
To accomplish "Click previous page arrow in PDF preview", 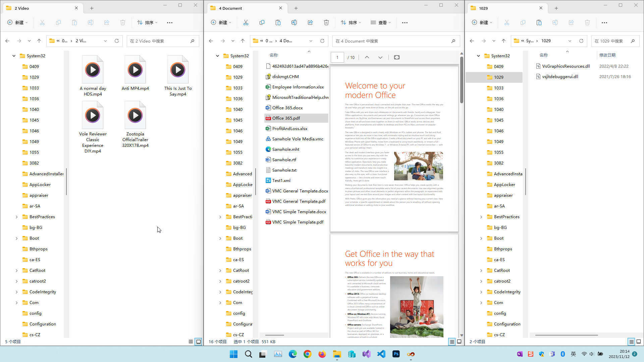I will click(367, 57).
